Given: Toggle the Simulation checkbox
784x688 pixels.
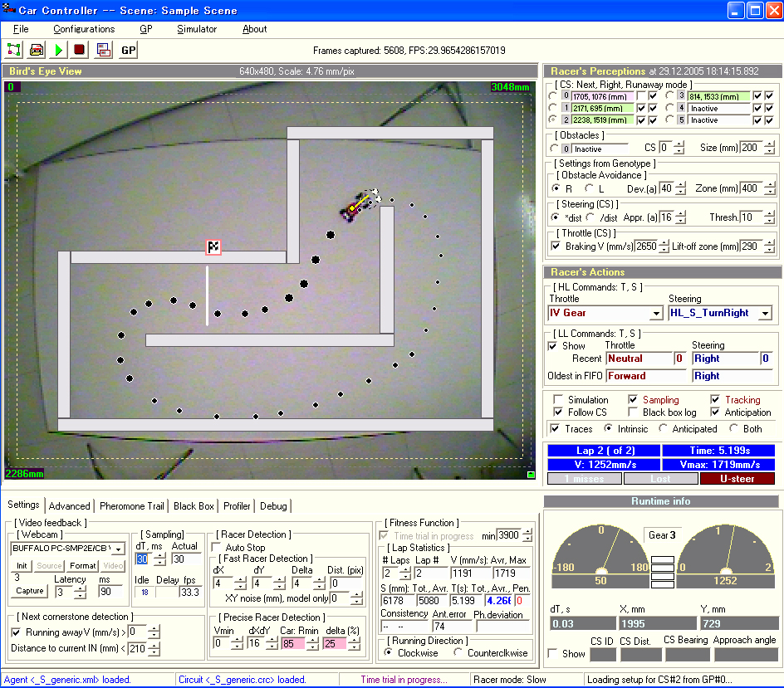Looking at the screenshot, I should pyautogui.click(x=558, y=400).
